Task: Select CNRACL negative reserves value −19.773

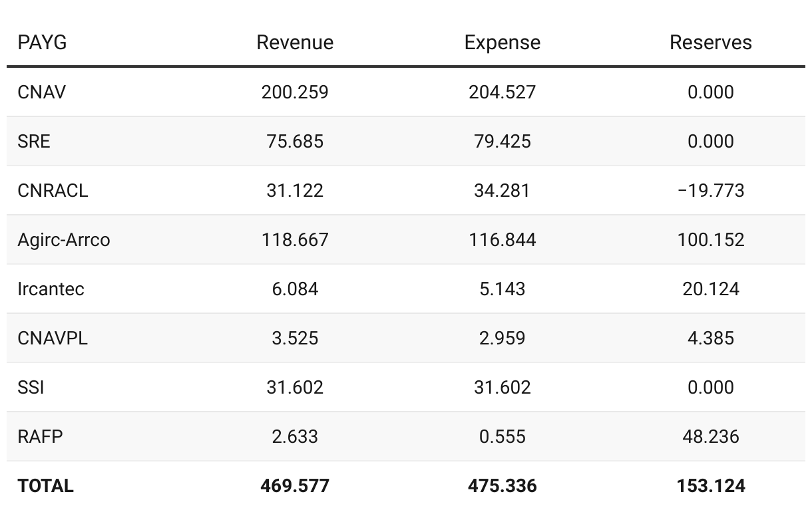Action: (x=710, y=190)
